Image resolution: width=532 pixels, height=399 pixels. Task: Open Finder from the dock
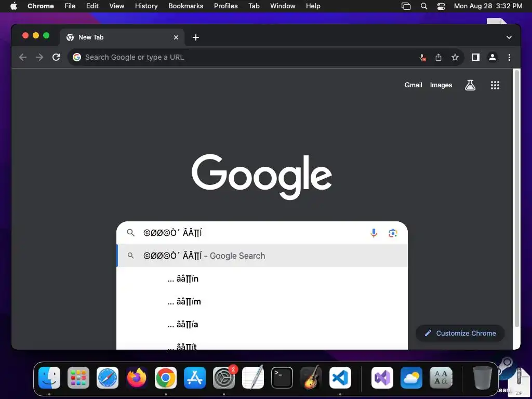click(x=49, y=378)
